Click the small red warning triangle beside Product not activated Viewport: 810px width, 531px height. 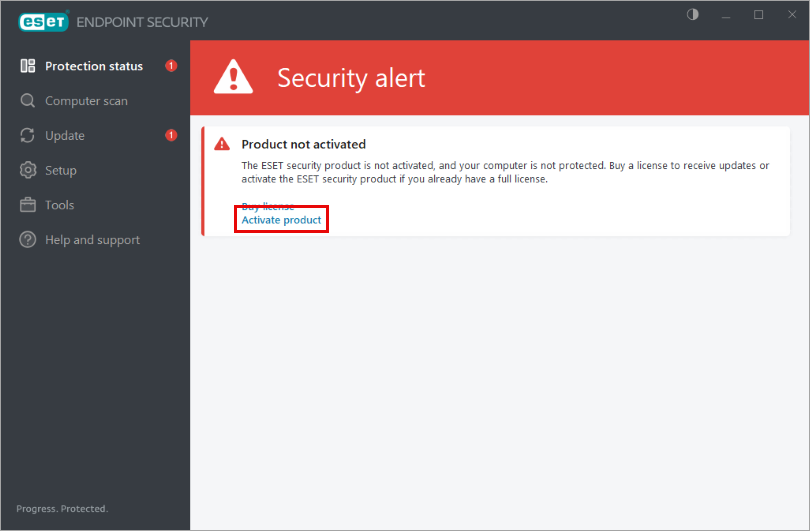pyautogui.click(x=223, y=144)
